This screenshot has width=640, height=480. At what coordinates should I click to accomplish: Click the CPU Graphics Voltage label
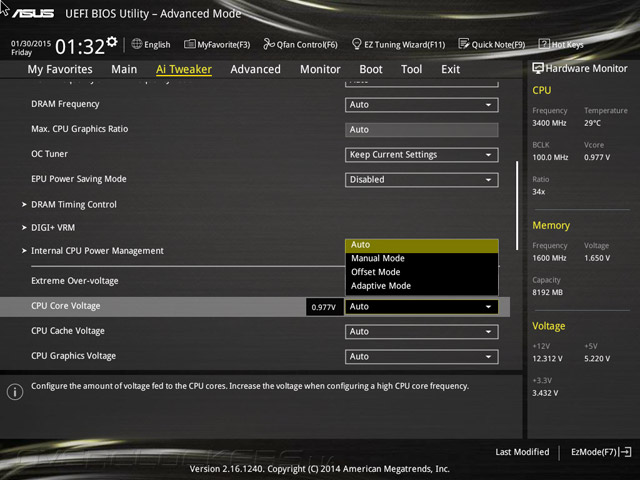point(73,356)
